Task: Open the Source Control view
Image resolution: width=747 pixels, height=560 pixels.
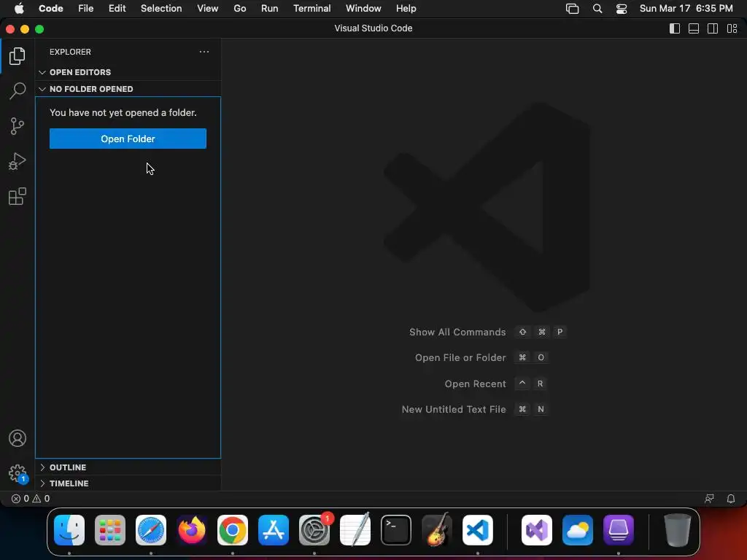Action: [18, 126]
